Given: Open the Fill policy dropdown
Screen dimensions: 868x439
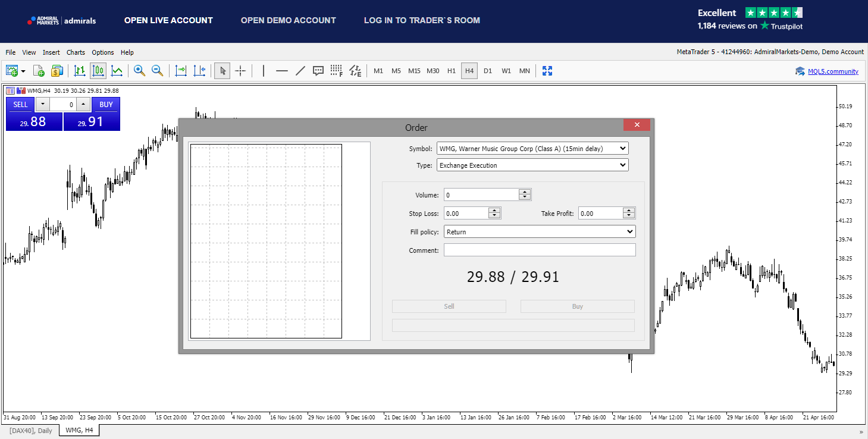Looking at the screenshot, I should pyautogui.click(x=540, y=231).
